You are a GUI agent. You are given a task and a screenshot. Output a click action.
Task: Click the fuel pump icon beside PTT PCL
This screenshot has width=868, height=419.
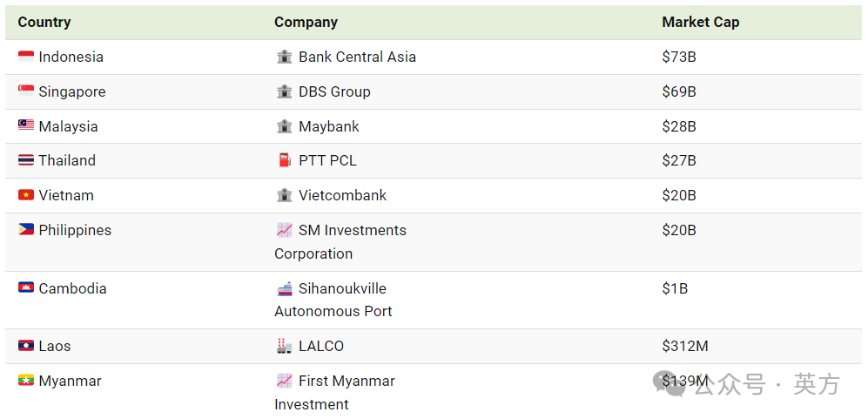coord(284,160)
